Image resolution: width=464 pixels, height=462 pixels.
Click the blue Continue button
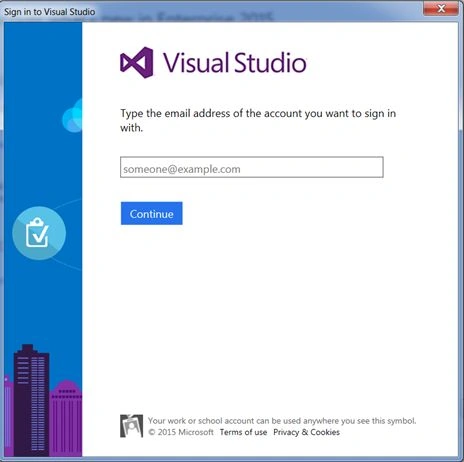click(152, 213)
